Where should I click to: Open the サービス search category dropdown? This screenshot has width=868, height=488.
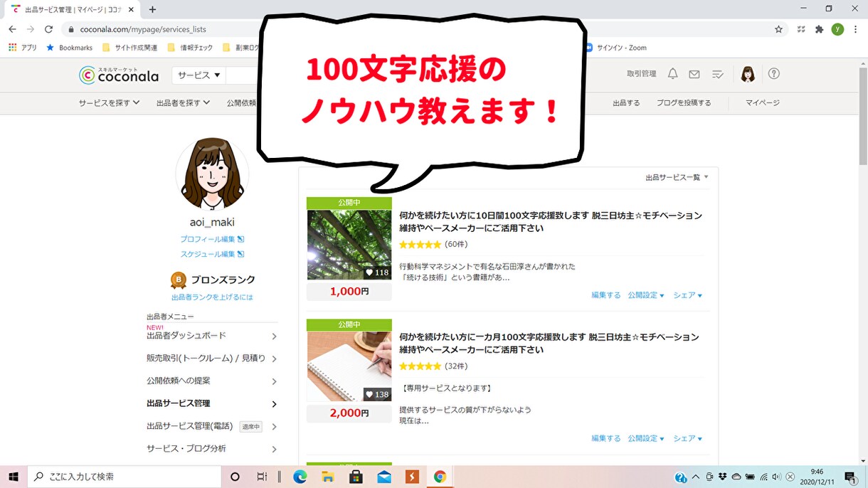click(x=199, y=75)
